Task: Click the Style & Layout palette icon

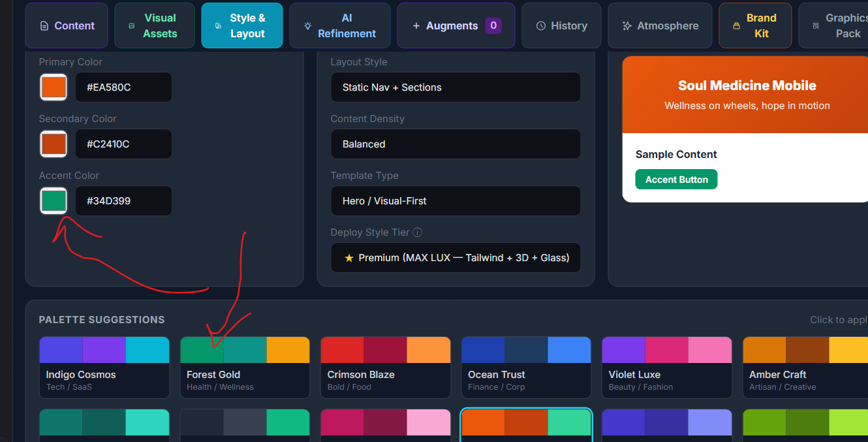Action: [218, 26]
